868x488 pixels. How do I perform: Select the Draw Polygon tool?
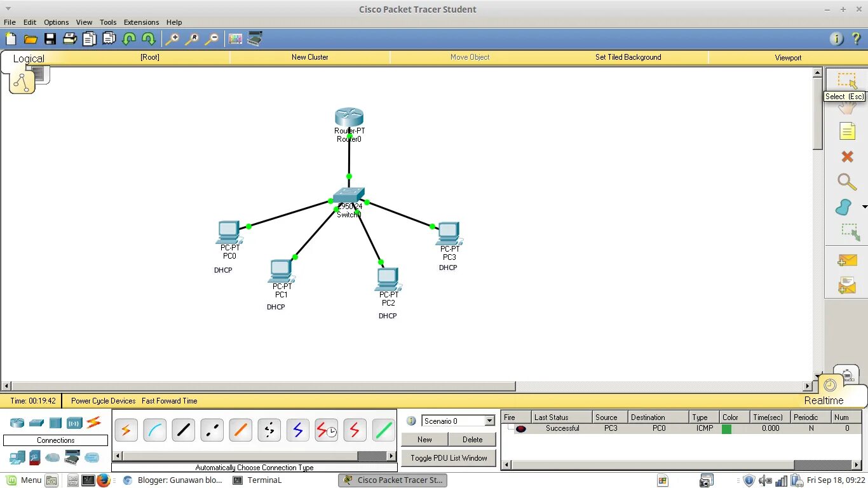(843, 207)
